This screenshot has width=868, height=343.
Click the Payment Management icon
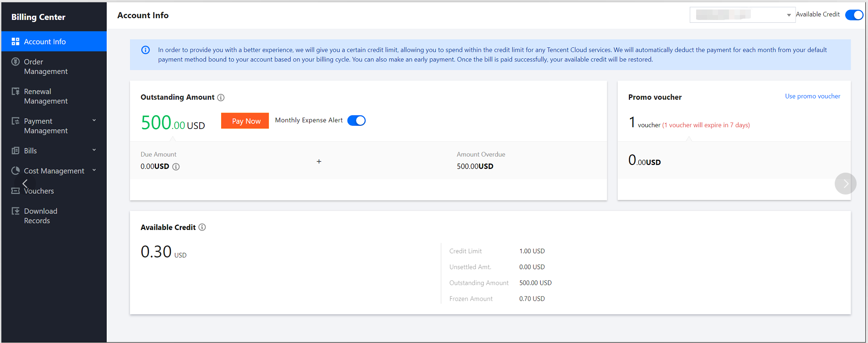(x=15, y=121)
